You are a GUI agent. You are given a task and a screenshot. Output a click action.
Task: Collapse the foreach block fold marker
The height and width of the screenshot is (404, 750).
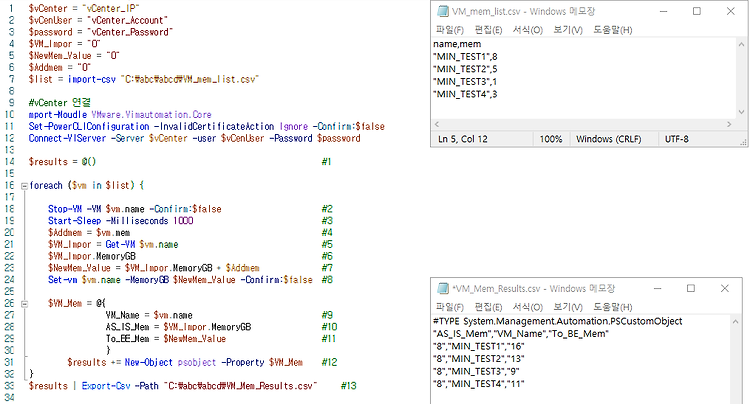tap(24, 186)
